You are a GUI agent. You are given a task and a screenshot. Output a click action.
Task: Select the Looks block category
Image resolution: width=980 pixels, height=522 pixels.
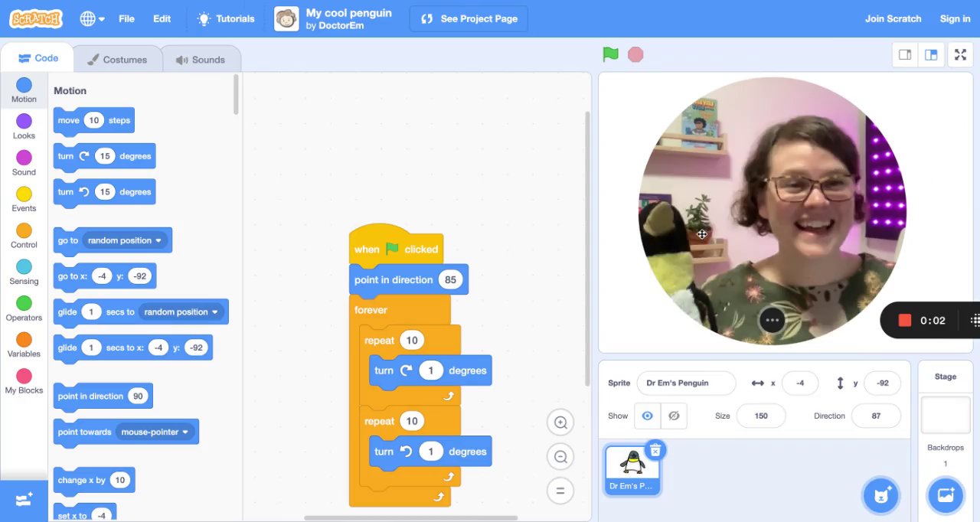point(24,127)
